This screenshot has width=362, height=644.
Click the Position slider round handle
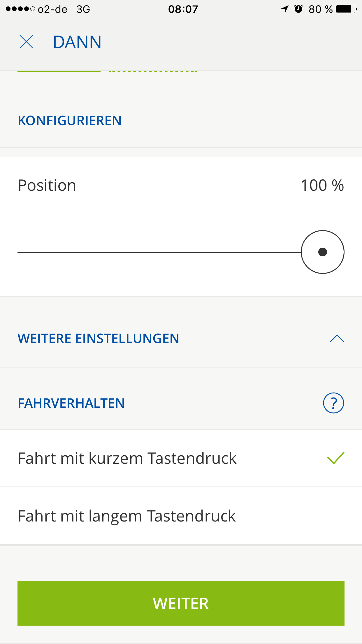pos(322,252)
